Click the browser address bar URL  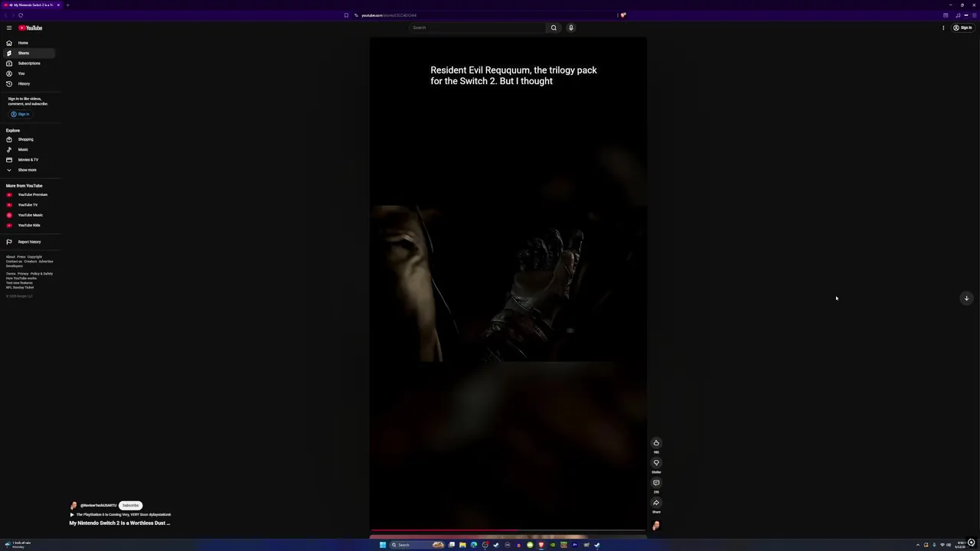(389, 15)
